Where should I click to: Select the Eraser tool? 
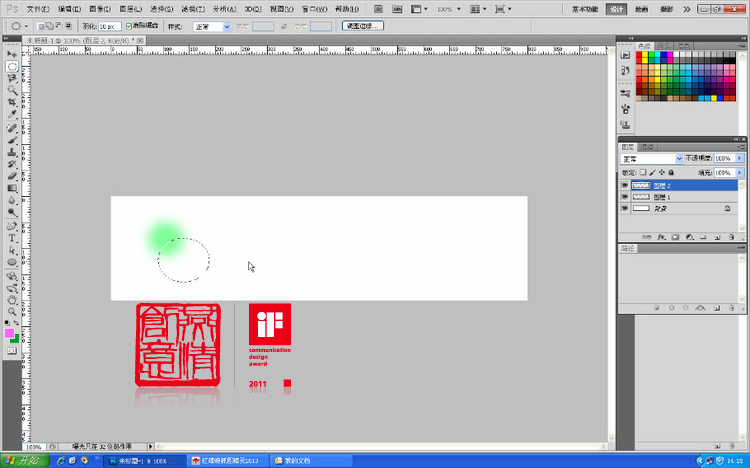pos(12,176)
